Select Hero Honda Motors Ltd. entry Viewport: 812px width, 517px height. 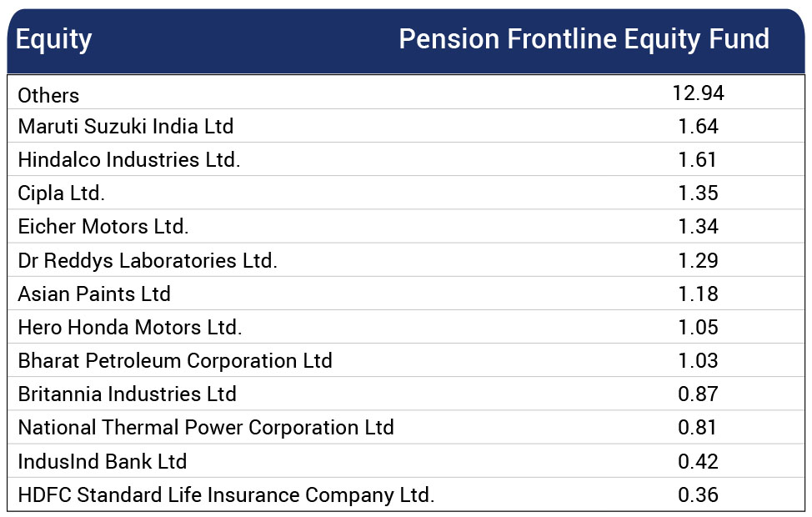point(130,328)
